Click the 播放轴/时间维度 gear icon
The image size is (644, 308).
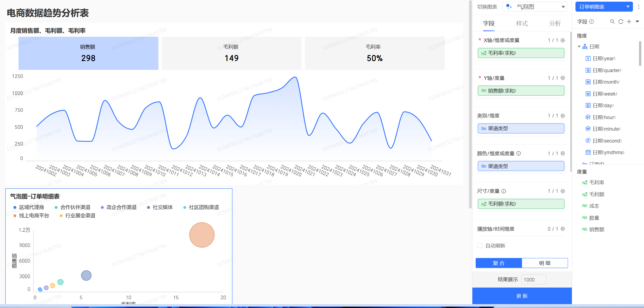tap(563, 229)
